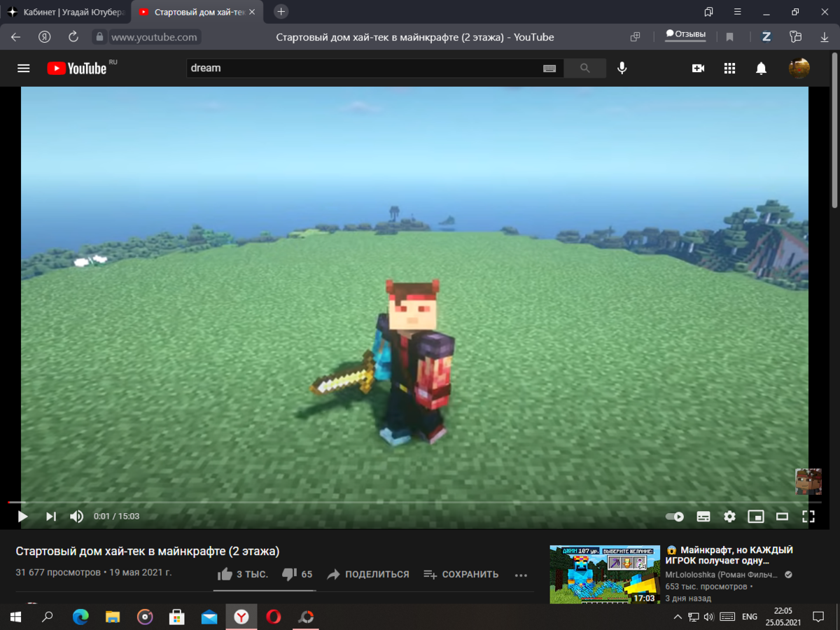The width and height of the screenshot is (840, 630).
Task: Dislike the video
Action: 297,574
